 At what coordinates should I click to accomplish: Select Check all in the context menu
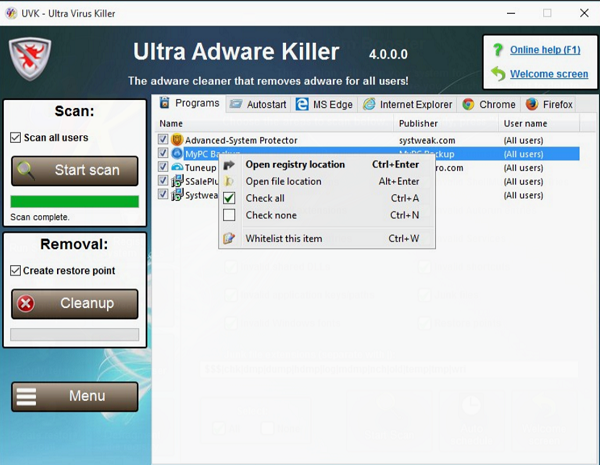pos(327,198)
